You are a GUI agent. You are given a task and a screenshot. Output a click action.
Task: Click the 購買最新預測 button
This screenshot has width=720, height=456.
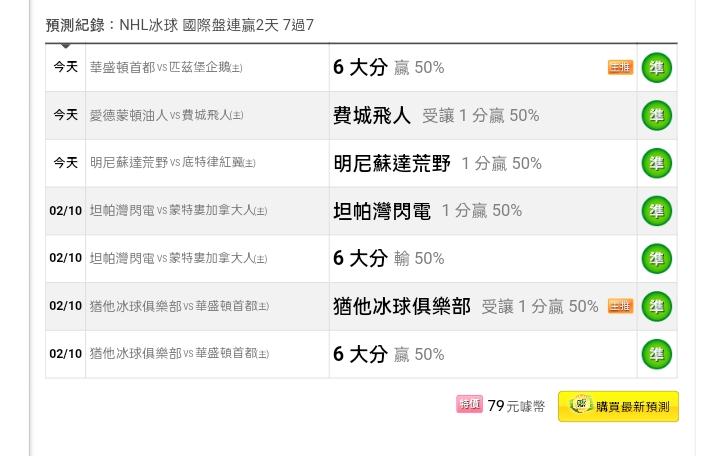click(618, 406)
